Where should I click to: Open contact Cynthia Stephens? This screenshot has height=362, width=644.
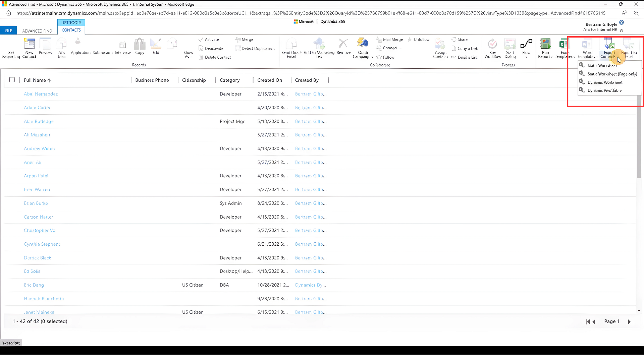click(x=42, y=244)
